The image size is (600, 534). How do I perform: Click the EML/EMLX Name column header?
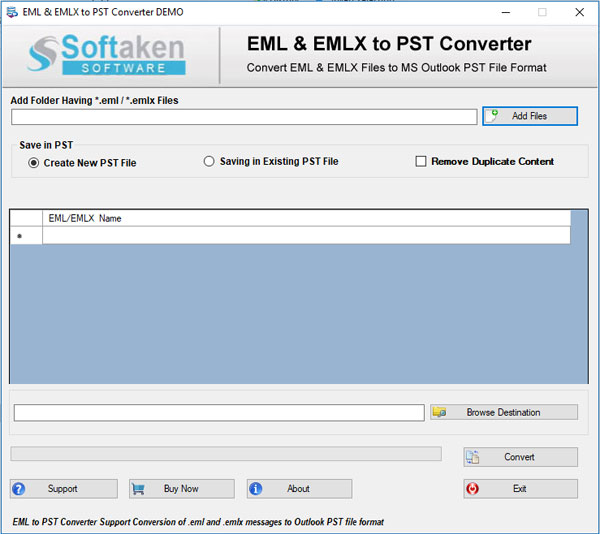[x=306, y=218]
